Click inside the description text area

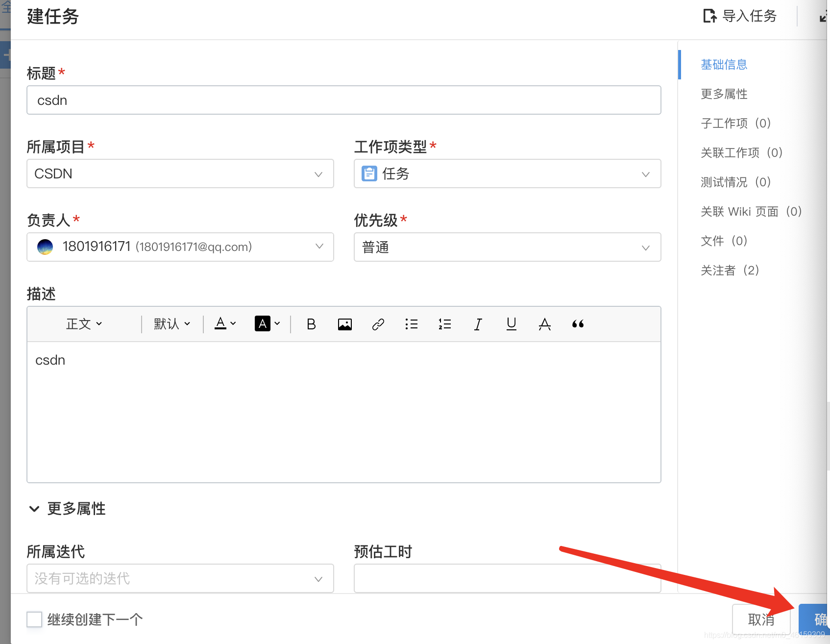click(x=344, y=412)
